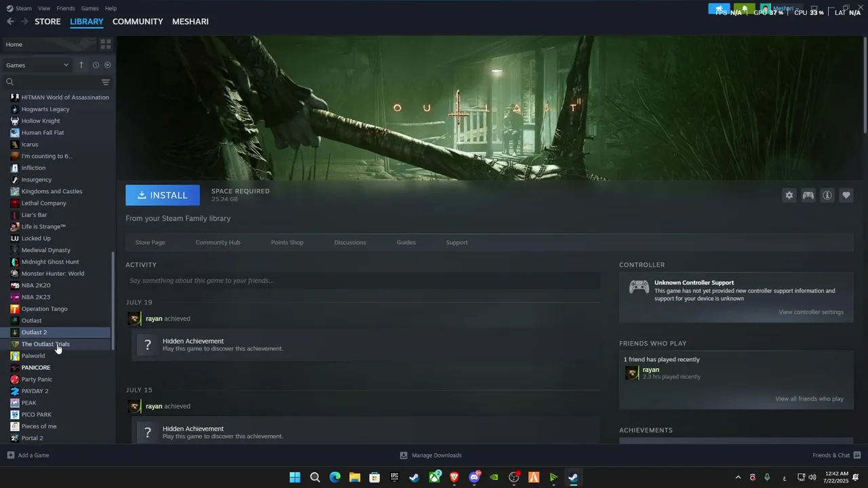This screenshot has width=868, height=488.
Task: Open the Guides link
Action: [x=406, y=242]
